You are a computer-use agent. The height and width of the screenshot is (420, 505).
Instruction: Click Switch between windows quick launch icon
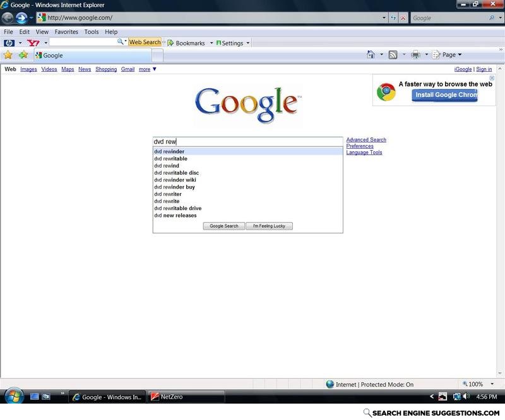(x=46, y=397)
